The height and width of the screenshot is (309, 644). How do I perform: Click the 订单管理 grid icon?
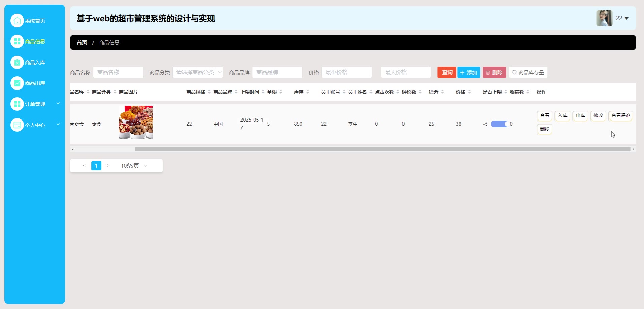[x=17, y=104]
